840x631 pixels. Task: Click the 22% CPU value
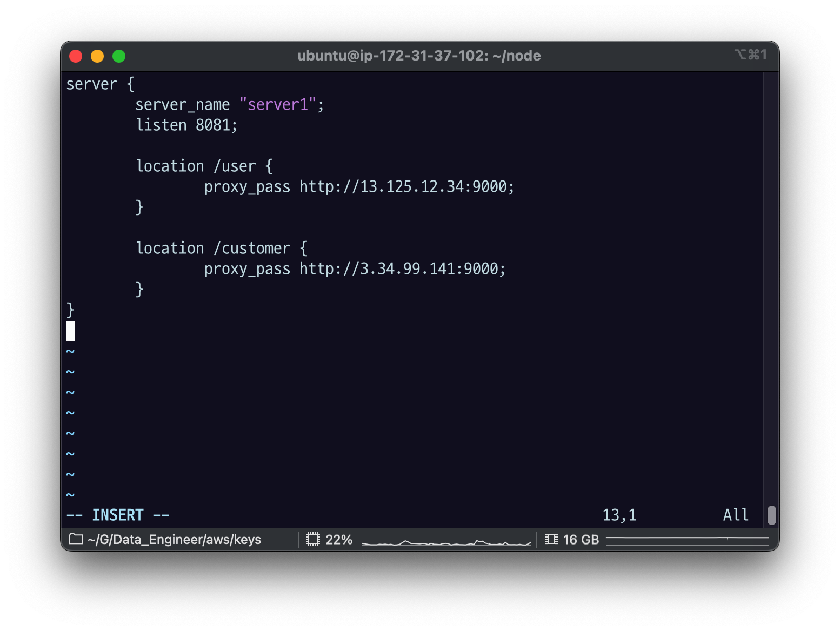(339, 540)
